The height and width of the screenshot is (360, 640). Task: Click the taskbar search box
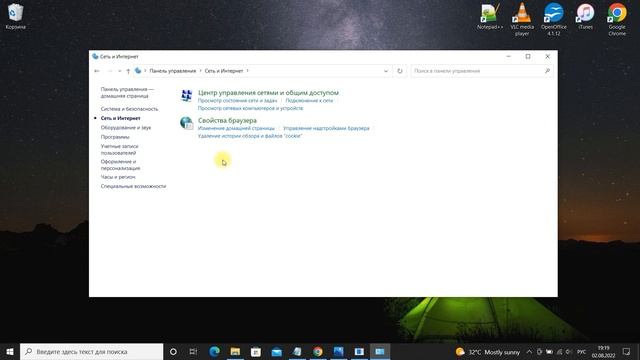(x=91, y=351)
